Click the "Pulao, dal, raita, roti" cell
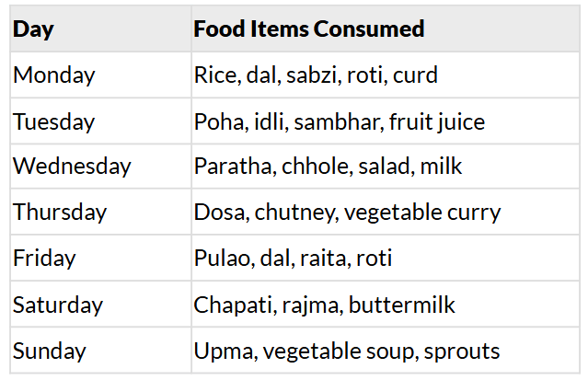Screen dimensions: 588x380 pyautogui.click(x=293, y=259)
